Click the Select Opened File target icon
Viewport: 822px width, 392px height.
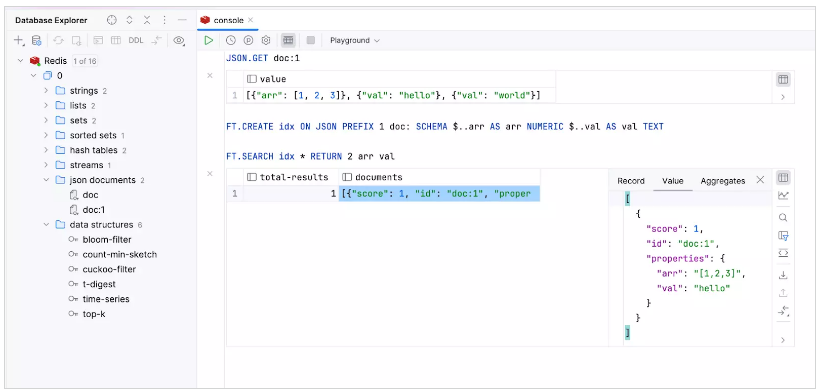(112, 20)
